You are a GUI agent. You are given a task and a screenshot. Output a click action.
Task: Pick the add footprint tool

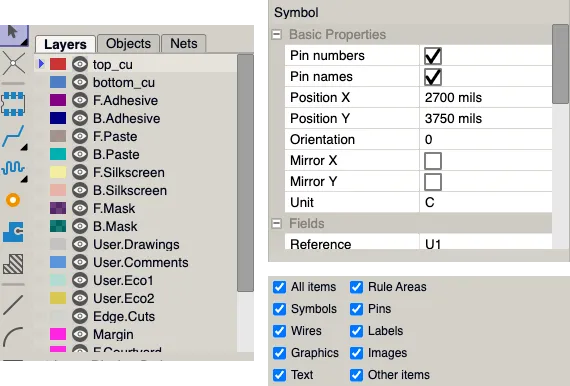[13, 104]
